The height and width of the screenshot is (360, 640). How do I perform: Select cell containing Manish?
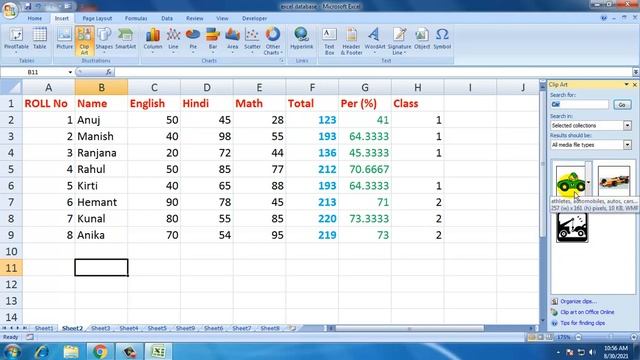(x=101, y=136)
